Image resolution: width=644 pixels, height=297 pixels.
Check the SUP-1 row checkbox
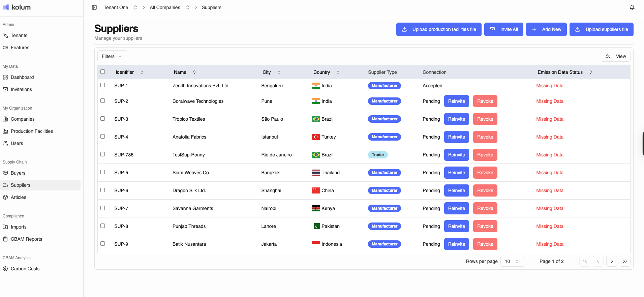point(103,85)
